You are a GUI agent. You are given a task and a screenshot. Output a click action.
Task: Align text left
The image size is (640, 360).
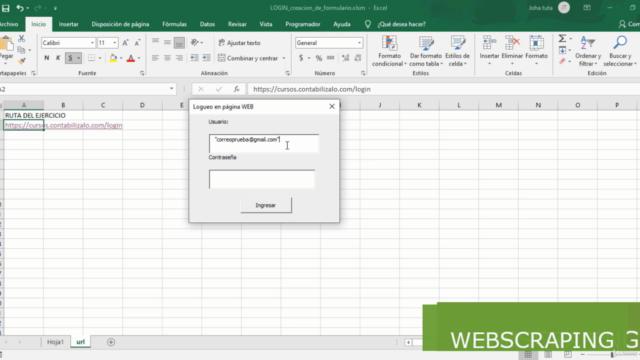[x=155, y=58]
